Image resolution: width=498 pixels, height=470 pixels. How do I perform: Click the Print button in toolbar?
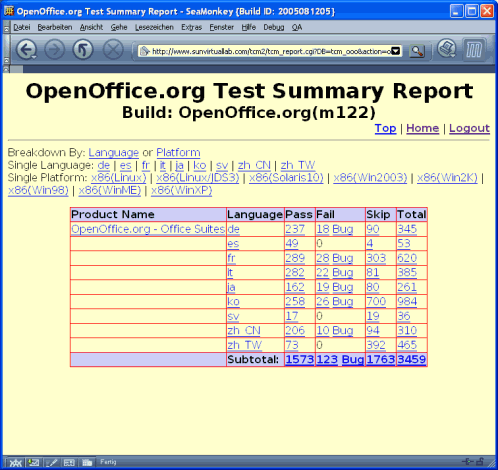pyautogui.click(x=446, y=49)
